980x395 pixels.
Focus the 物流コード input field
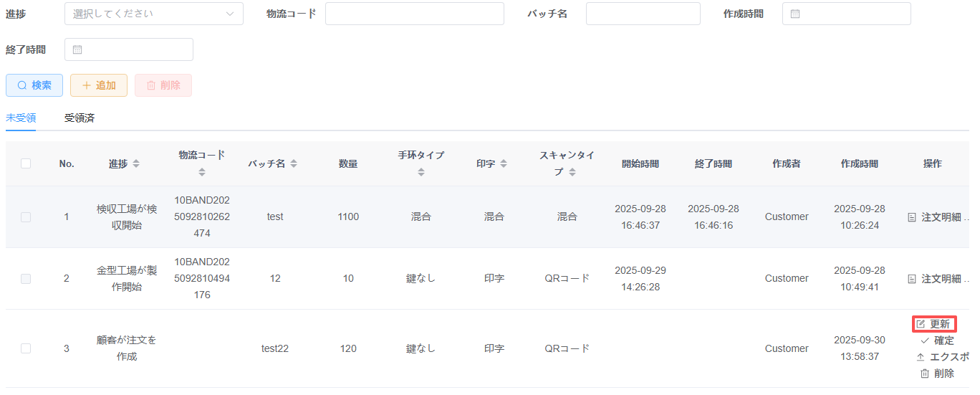pyautogui.click(x=414, y=14)
